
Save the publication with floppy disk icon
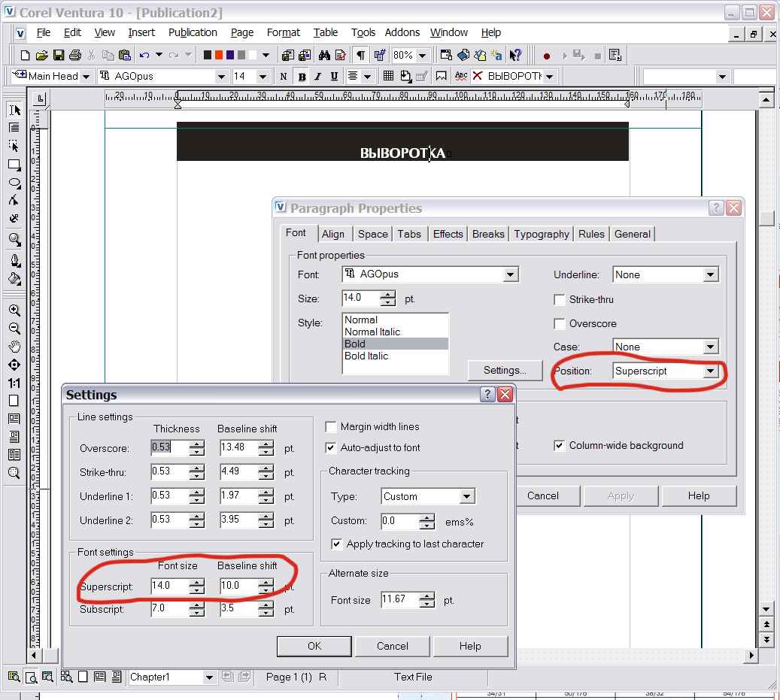point(58,55)
